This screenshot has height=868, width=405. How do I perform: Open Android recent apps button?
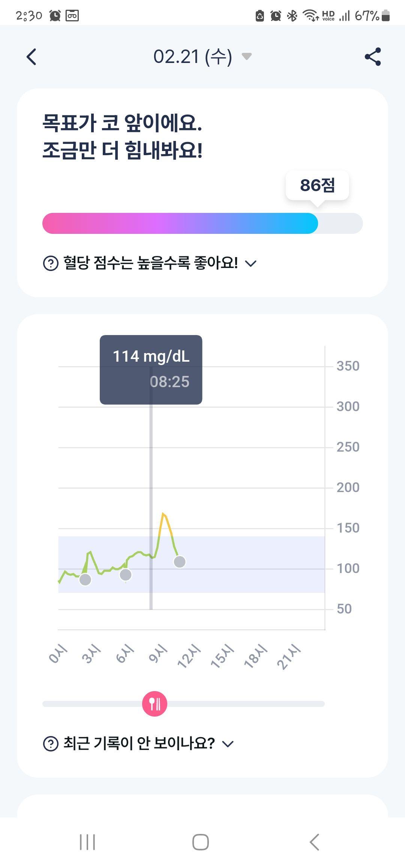87,842
